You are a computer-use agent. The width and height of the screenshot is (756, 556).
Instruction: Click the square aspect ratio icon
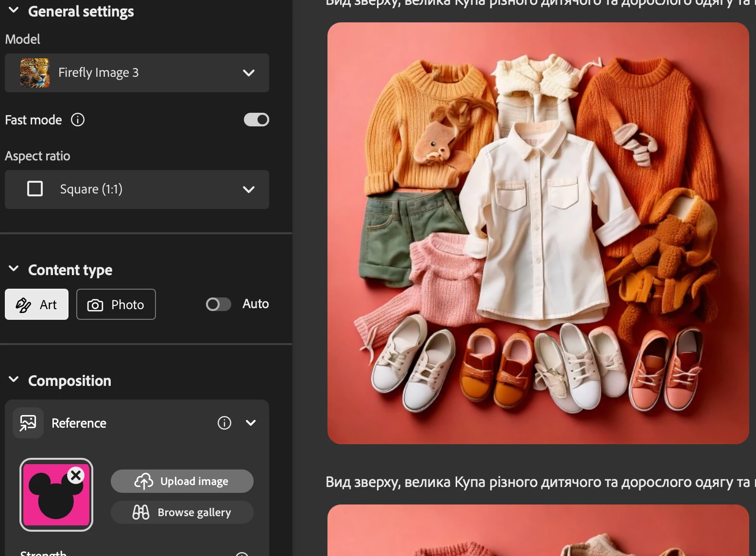tap(35, 189)
